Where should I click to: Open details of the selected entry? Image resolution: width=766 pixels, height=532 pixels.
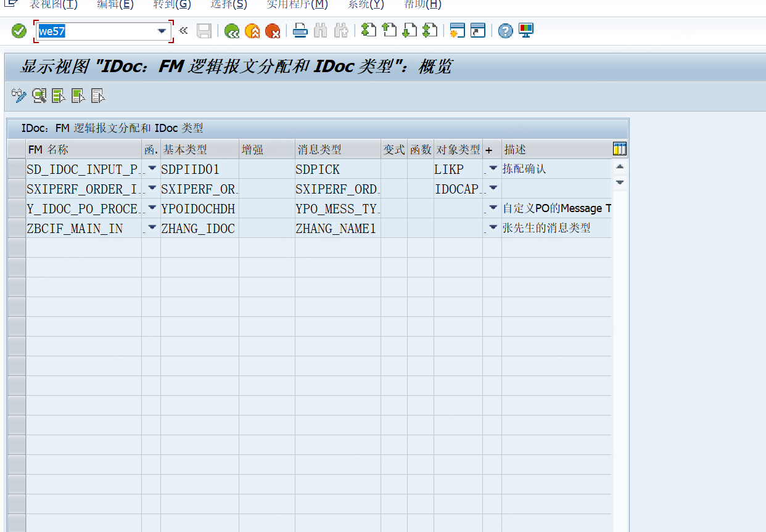[x=38, y=96]
